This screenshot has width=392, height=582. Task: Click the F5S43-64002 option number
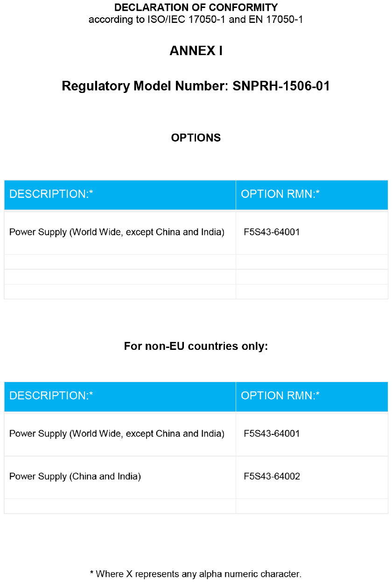[x=272, y=477]
